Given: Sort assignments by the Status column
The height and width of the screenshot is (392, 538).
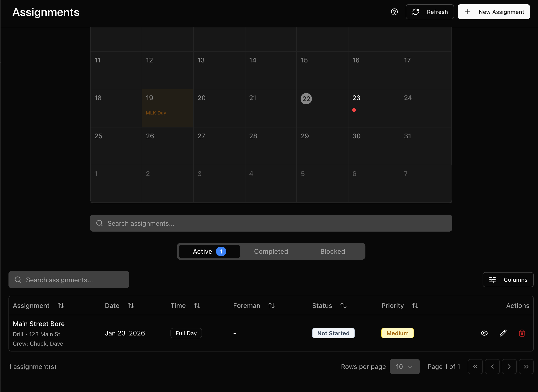Looking at the screenshot, I should [343, 306].
